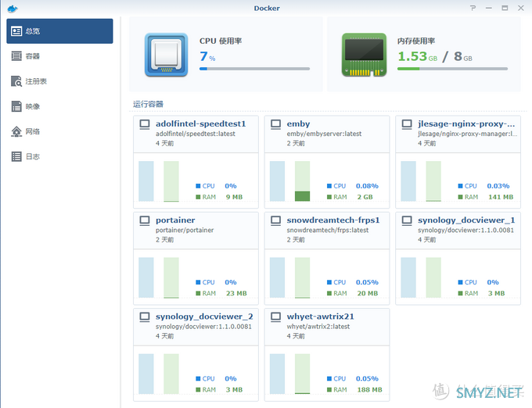Click the 1.53 GB memory value

pos(417,56)
